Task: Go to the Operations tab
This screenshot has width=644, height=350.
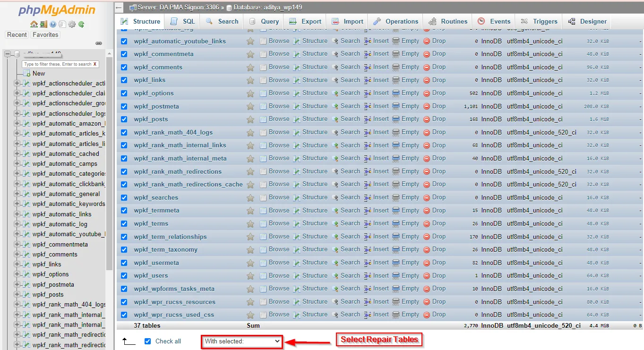Action: pos(395,21)
